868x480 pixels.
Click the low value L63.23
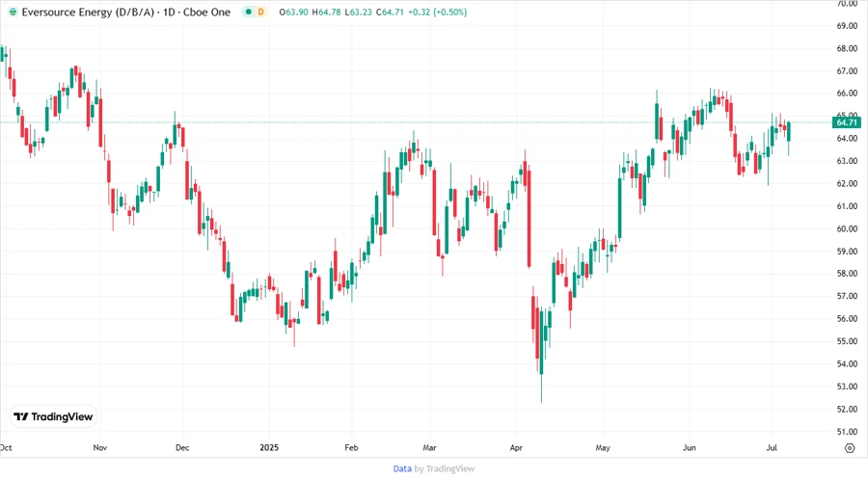[358, 13]
